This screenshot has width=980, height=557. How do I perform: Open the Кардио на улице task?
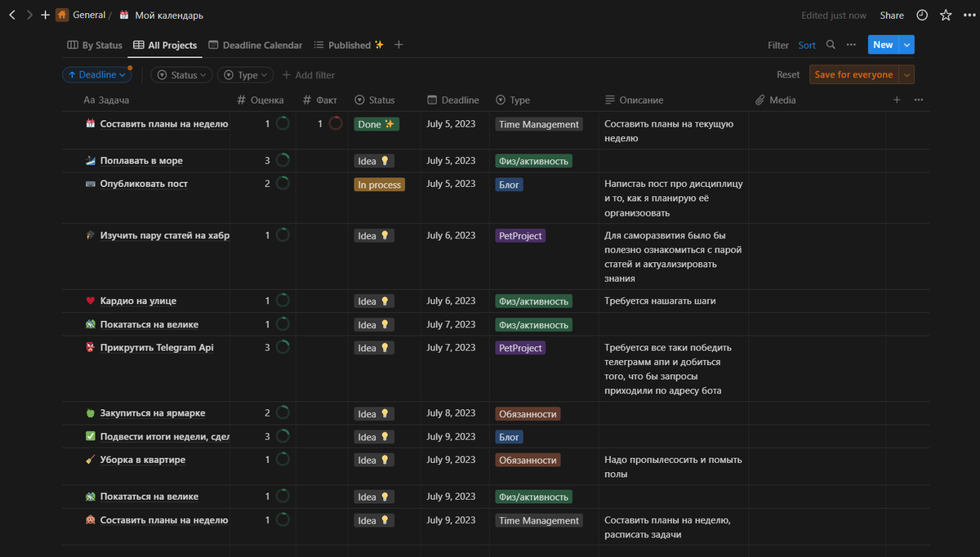coord(138,301)
